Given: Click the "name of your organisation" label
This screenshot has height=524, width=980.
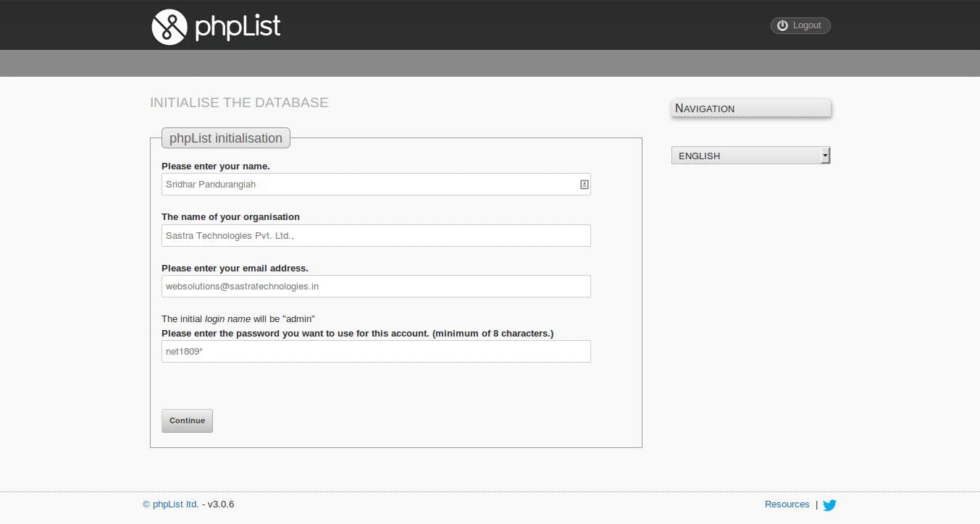Looking at the screenshot, I should [x=230, y=216].
